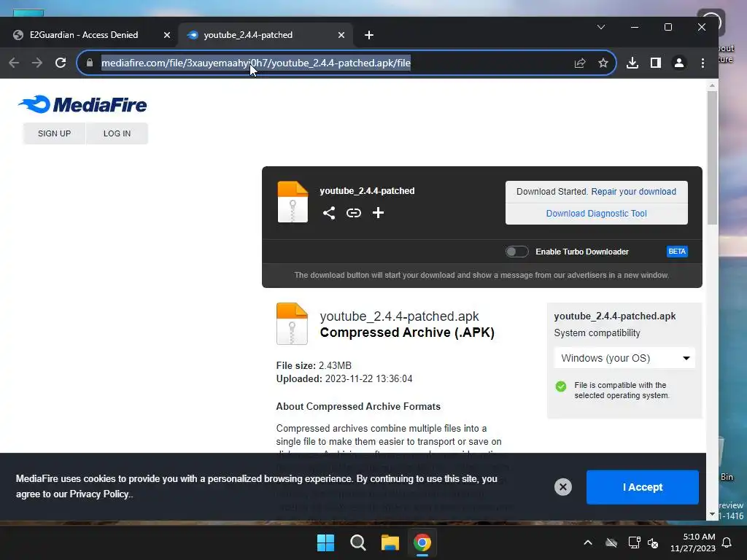747x560 pixels.
Task: Open taskbar Search
Action: coord(357,542)
